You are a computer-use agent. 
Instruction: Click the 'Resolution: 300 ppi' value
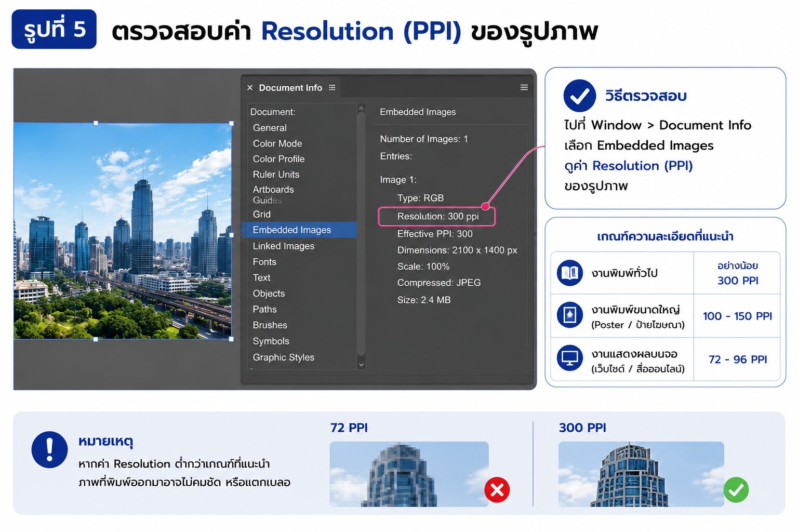tap(437, 217)
